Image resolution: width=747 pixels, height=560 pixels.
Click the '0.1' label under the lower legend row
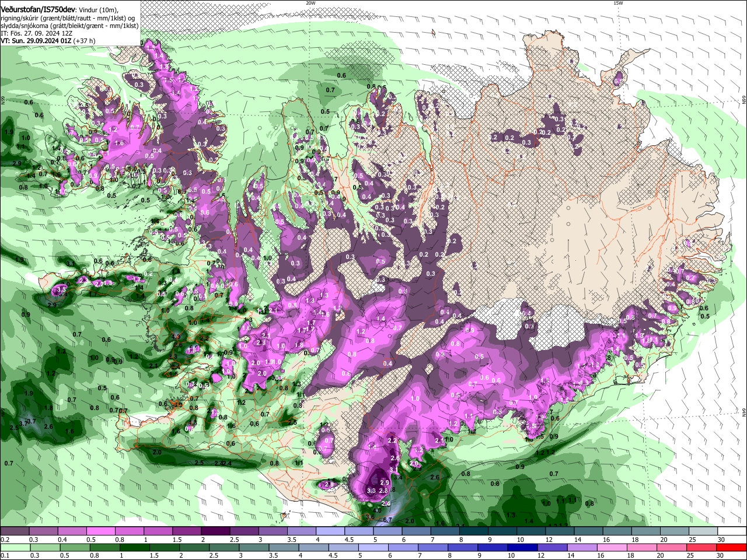click(5, 556)
